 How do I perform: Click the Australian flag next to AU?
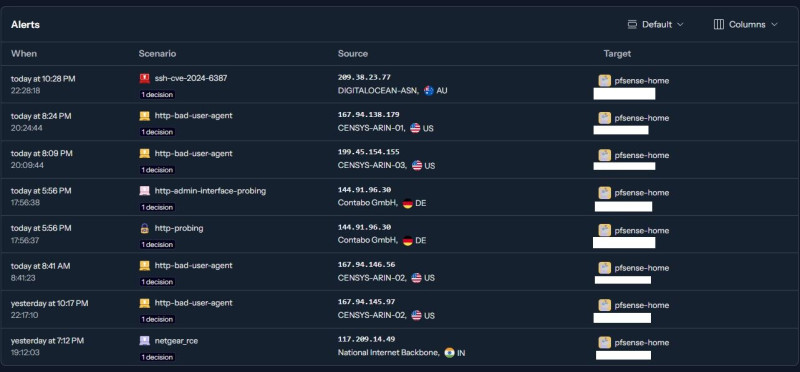tap(429, 90)
